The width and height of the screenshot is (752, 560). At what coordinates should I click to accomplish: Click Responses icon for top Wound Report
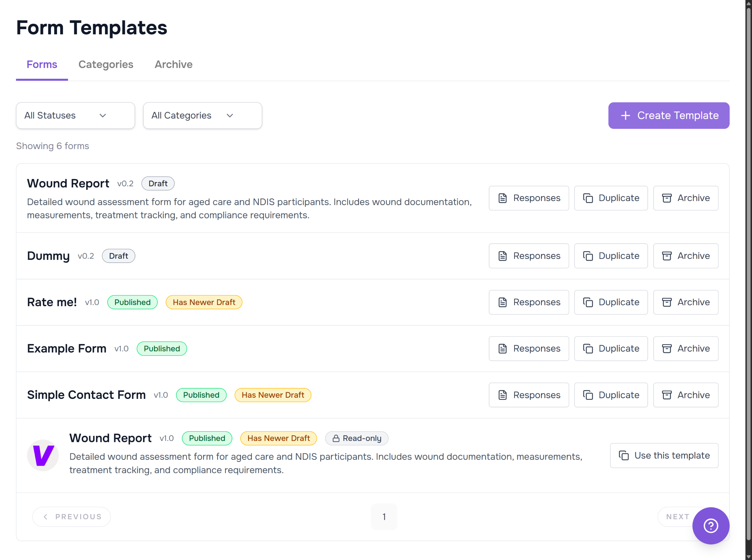click(x=502, y=198)
